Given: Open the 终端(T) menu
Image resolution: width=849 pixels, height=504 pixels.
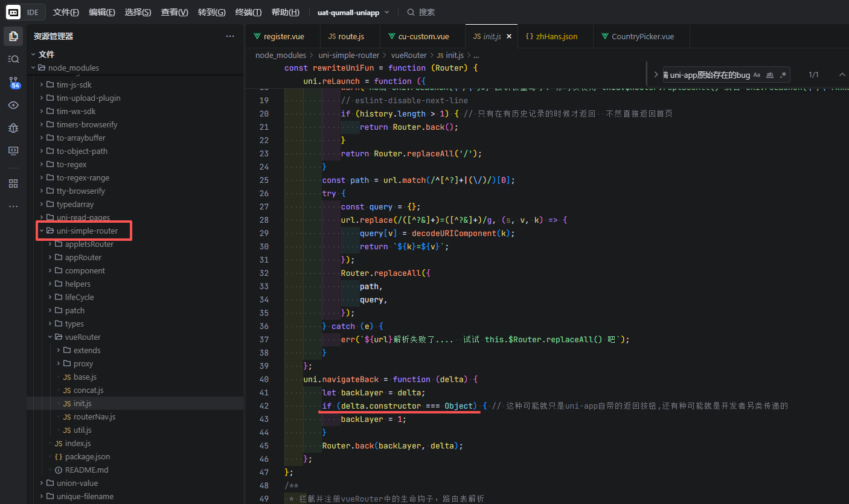Looking at the screenshot, I should 248,12.
